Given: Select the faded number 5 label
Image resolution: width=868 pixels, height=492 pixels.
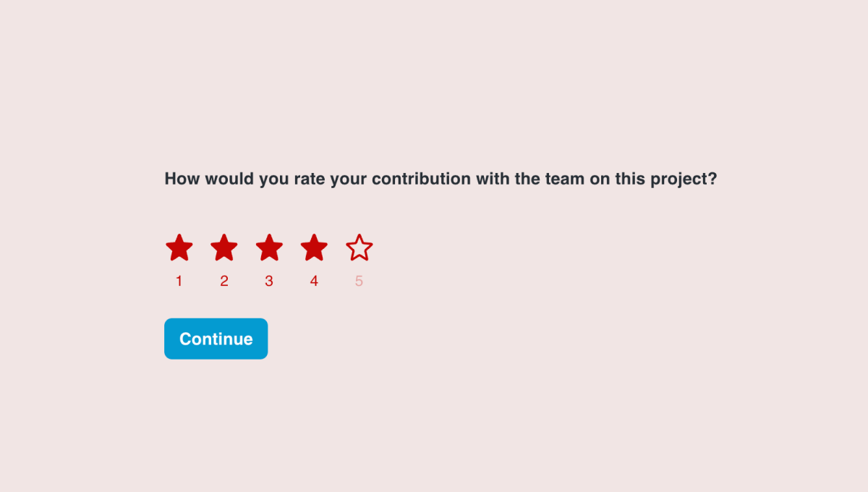Looking at the screenshot, I should pyautogui.click(x=359, y=281).
